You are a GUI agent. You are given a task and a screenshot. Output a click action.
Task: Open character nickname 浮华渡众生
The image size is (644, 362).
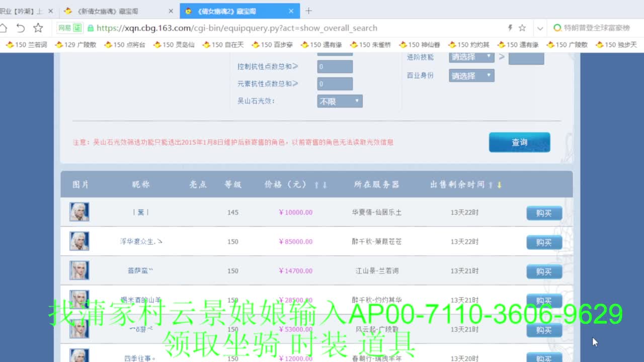tap(141, 241)
